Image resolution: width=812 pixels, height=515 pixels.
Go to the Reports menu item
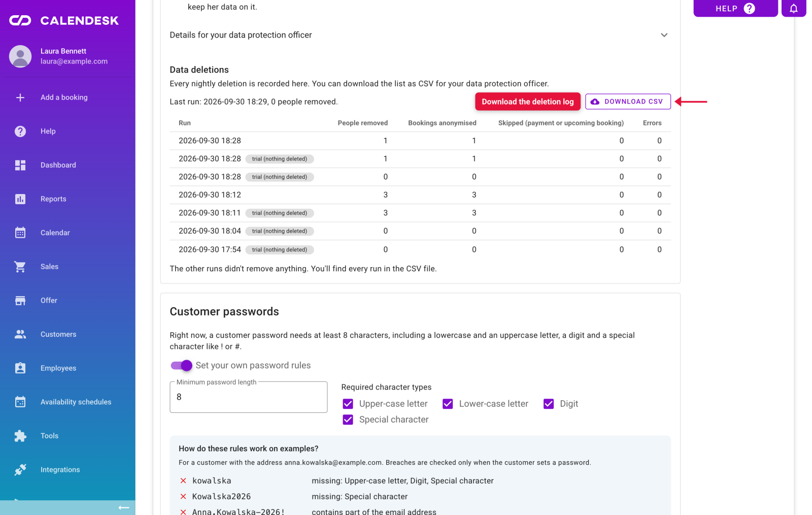67,199
